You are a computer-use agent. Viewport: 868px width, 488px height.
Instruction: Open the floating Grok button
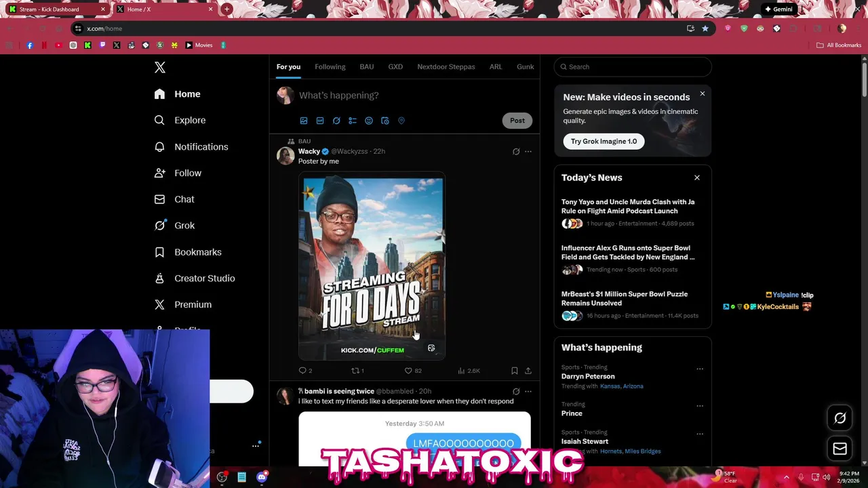840,418
